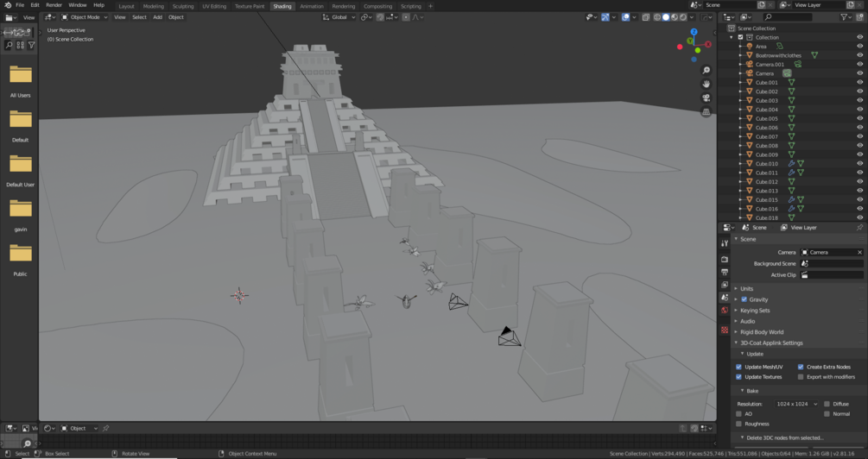The height and width of the screenshot is (459, 868).
Task: Click the blue modifier wrench icon of Cube.010
Action: click(792, 164)
